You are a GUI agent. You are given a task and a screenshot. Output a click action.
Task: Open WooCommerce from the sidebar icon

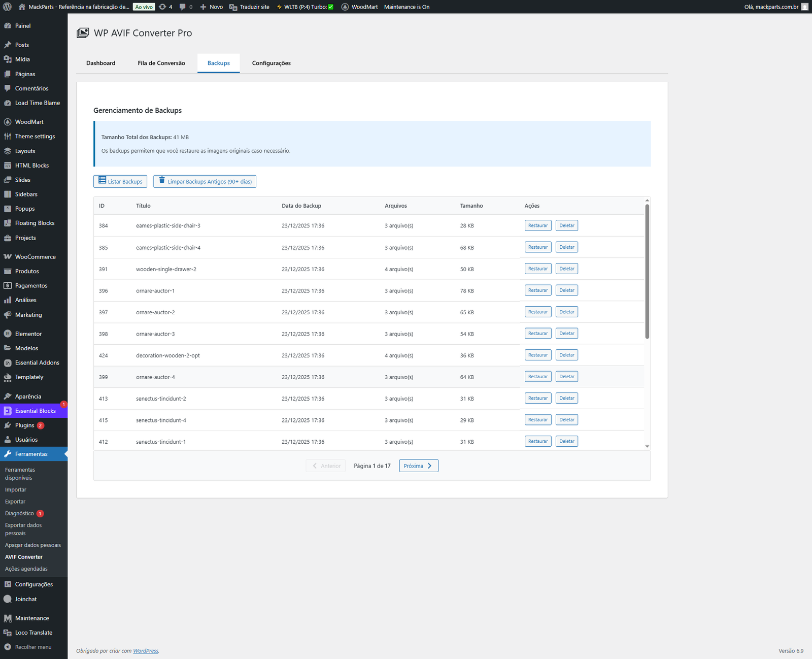(x=8, y=257)
